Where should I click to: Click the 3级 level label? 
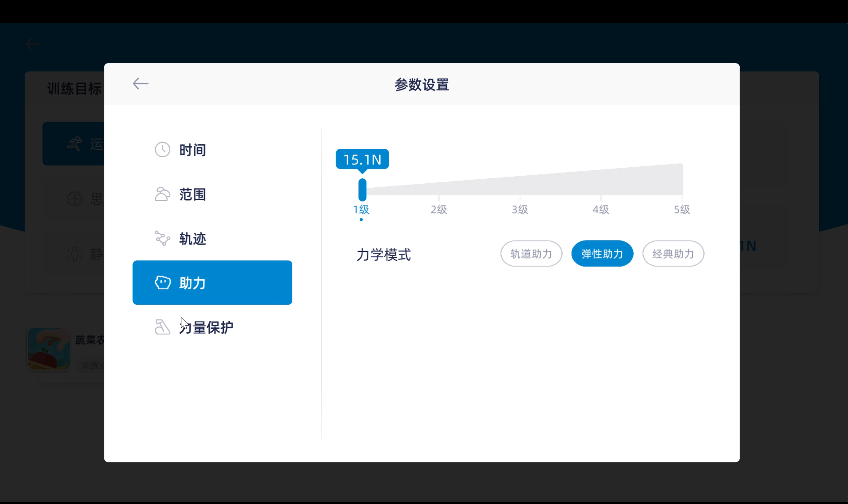tap(520, 209)
